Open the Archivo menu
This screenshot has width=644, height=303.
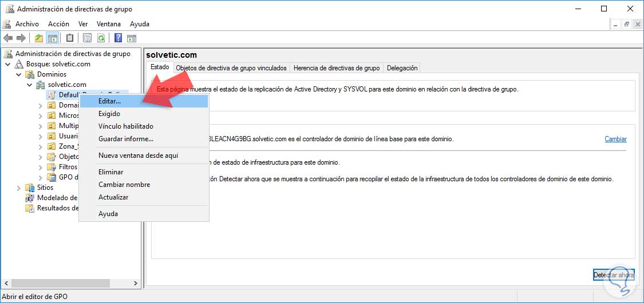click(x=27, y=24)
